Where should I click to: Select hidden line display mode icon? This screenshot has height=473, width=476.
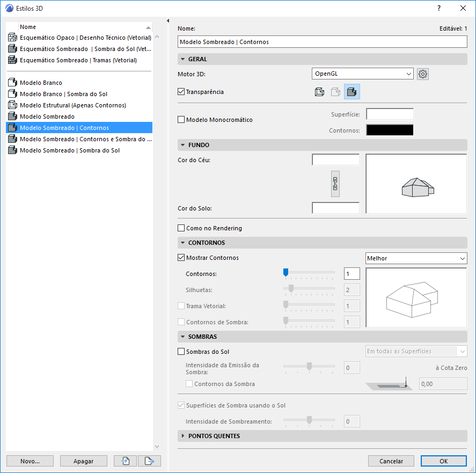click(x=335, y=92)
